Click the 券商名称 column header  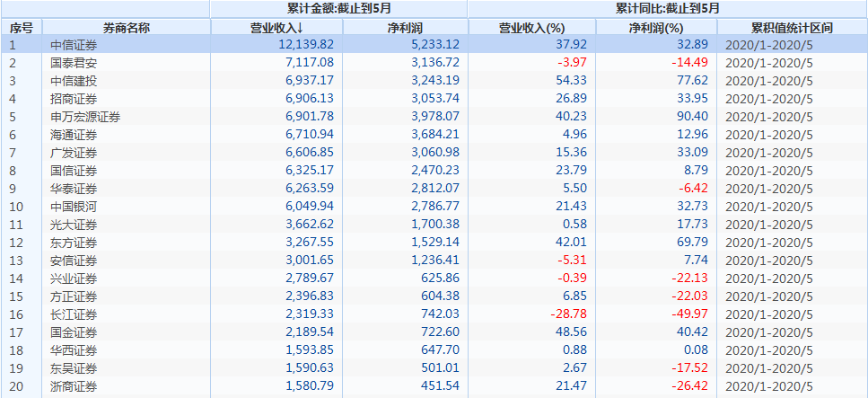[127, 27]
